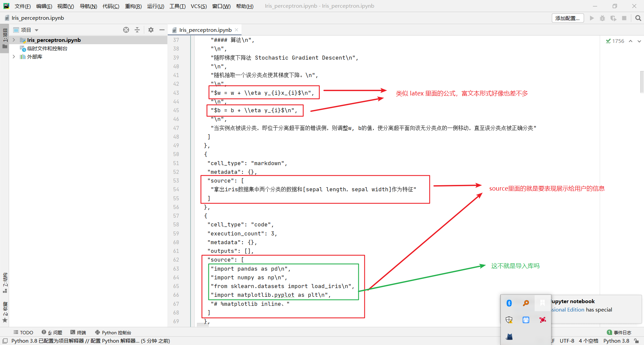644x345 pixels.
Task: Click the red bug-like tray icon
Action: coord(543,320)
